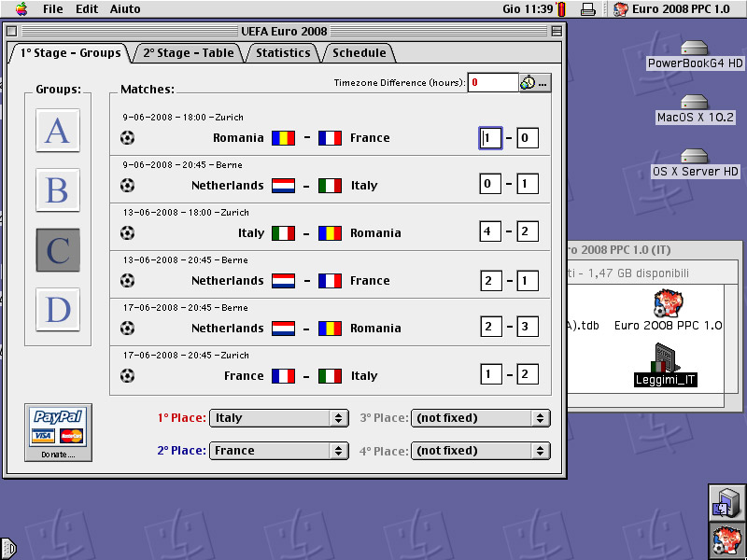The image size is (747, 560).
Task: Click France's score field in Romania - France
Action: (x=528, y=138)
